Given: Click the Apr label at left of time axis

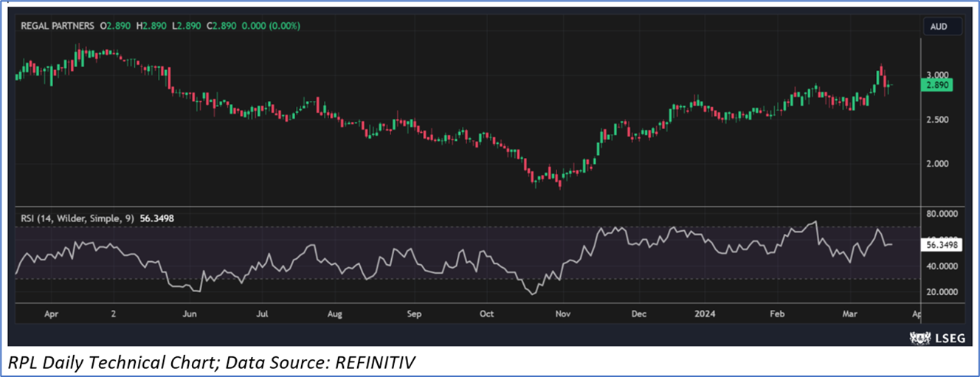Looking at the screenshot, I should pos(51,314).
